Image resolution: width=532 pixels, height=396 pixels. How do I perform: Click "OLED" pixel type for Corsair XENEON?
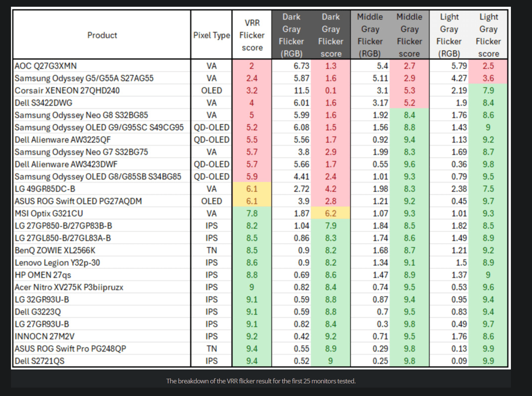point(212,91)
